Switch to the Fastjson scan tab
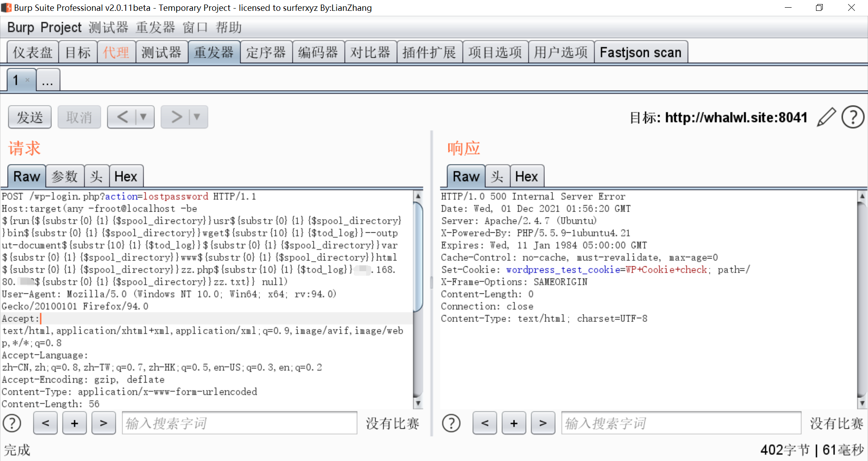Image resolution: width=868 pixels, height=461 pixels. pos(641,52)
